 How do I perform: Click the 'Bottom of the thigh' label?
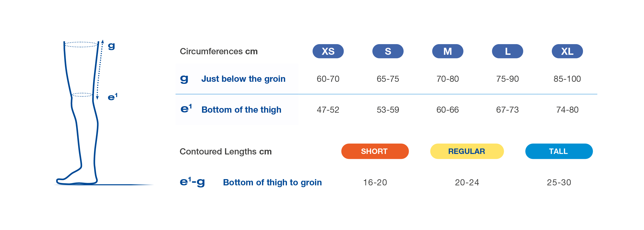point(241,110)
